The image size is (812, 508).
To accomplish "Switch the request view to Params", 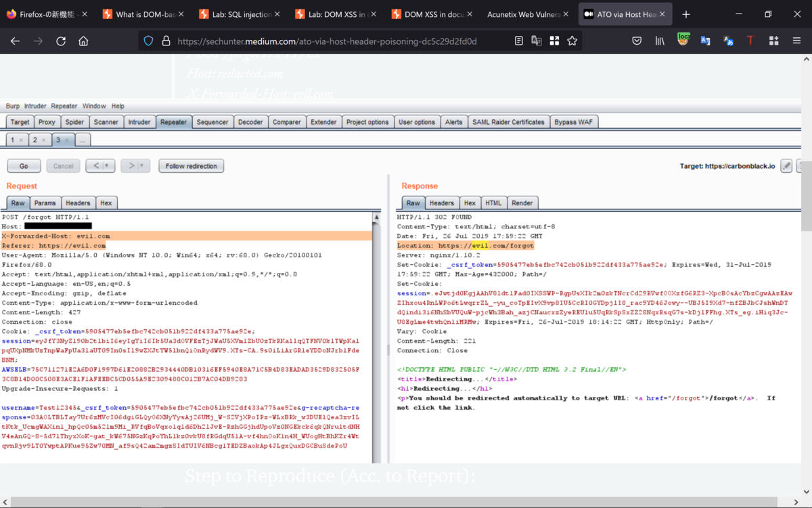I will [x=45, y=203].
